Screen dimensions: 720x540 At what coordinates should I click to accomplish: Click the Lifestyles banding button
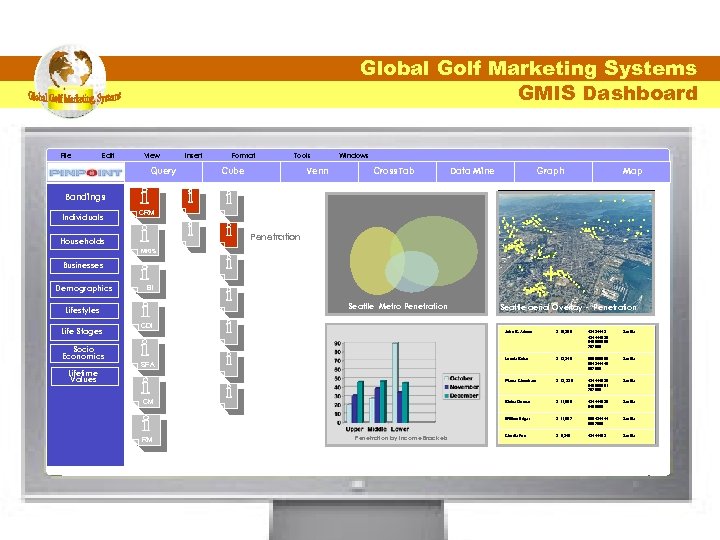(84, 311)
